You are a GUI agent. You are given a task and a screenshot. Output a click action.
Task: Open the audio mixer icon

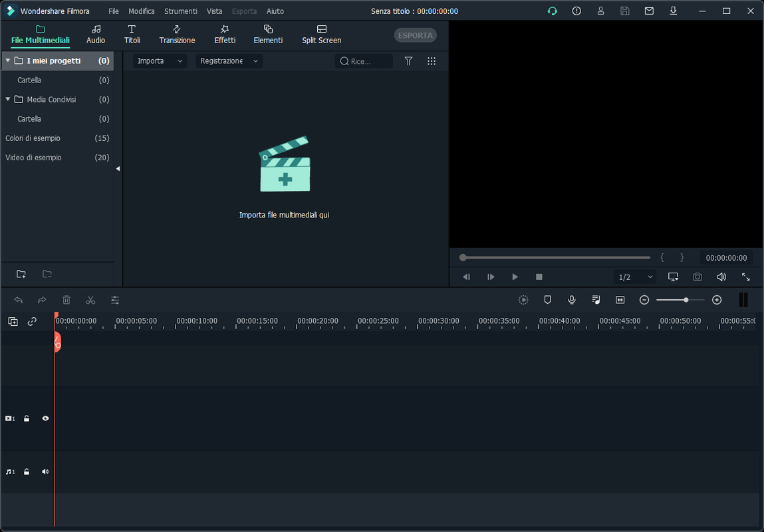(x=596, y=300)
